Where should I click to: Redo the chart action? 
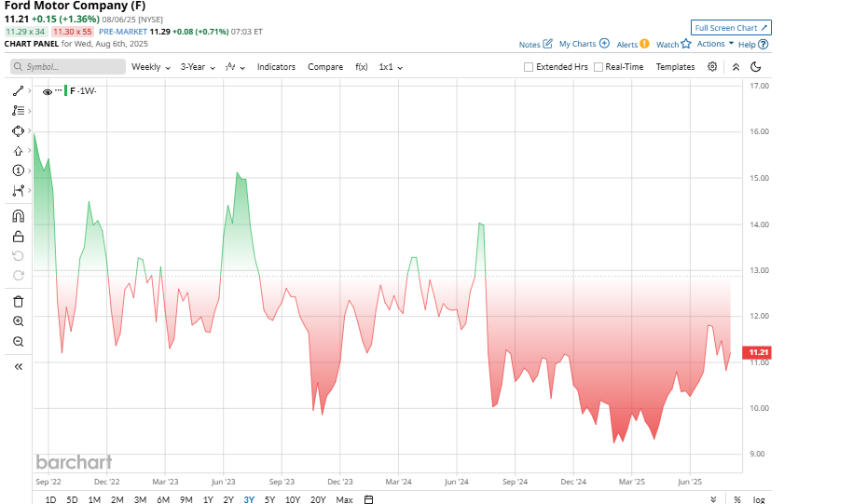click(18, 275)
